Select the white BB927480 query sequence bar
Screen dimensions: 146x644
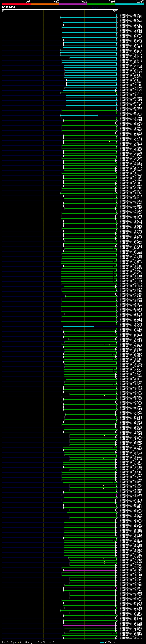pos(60,10)
